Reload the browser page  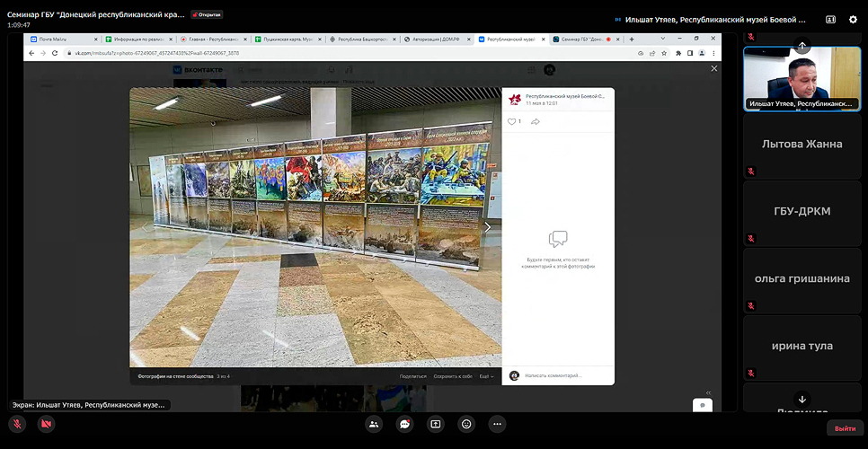click(54, 53)
